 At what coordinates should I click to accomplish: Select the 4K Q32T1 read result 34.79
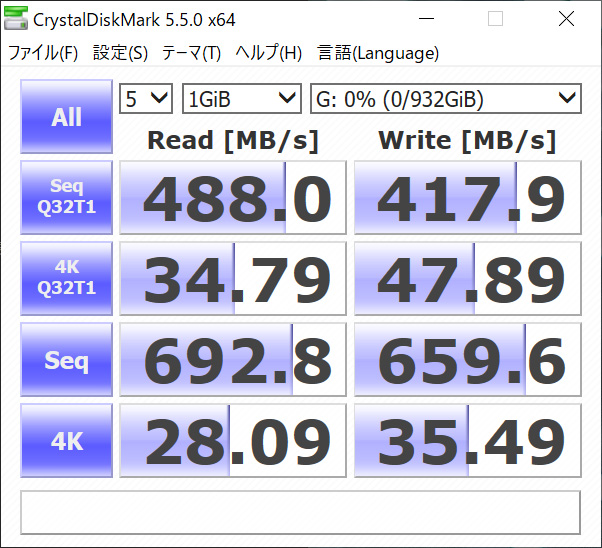233,278
